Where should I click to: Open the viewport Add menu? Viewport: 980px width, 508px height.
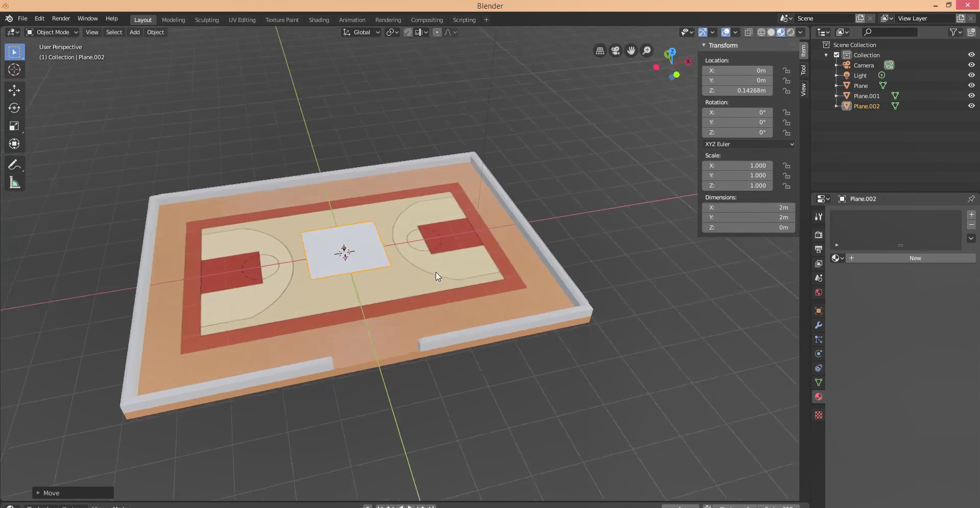coord(134,32)
